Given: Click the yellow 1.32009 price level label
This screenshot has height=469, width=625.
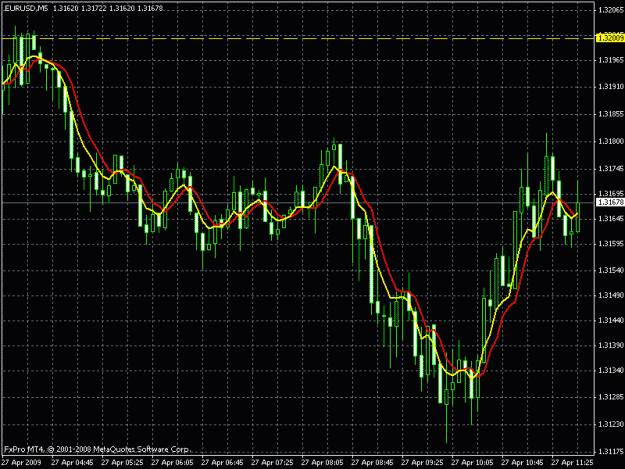Looking at the screenshot, I should pos(610,38).
